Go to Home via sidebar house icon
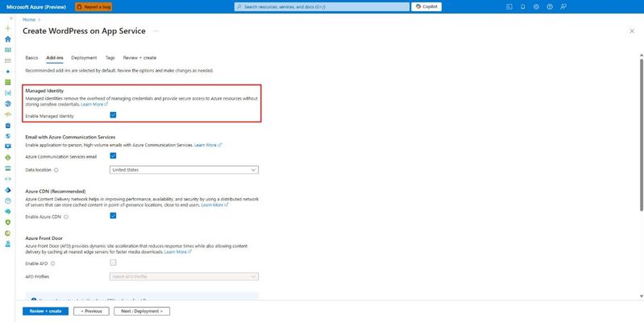The image size is (644, 322). 7,39
